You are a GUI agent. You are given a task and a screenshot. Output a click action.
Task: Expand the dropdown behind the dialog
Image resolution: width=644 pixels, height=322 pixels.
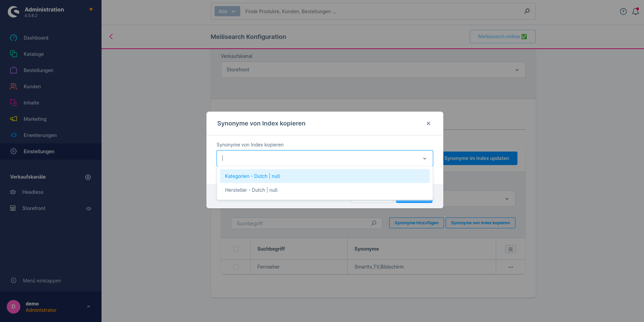point(507,199)
